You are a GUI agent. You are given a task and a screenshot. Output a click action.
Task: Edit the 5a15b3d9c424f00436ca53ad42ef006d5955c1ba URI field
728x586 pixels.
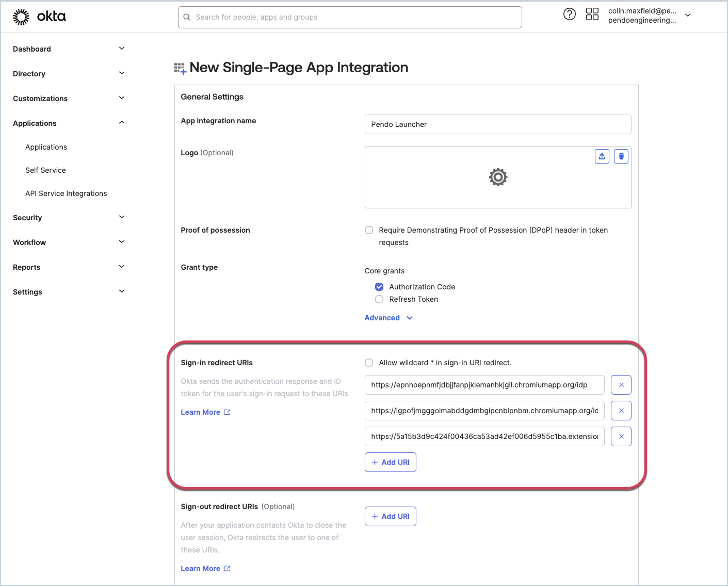pos(484,436)
